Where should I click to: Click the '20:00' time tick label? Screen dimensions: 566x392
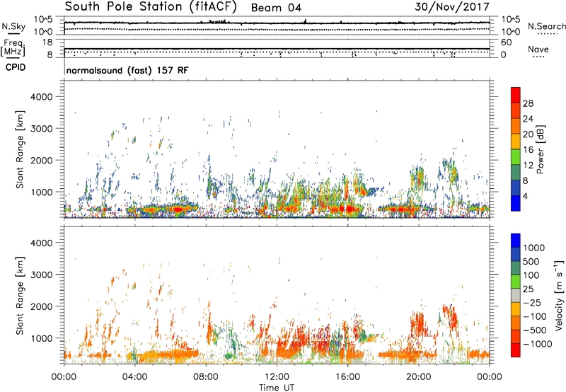coord(419,377)
